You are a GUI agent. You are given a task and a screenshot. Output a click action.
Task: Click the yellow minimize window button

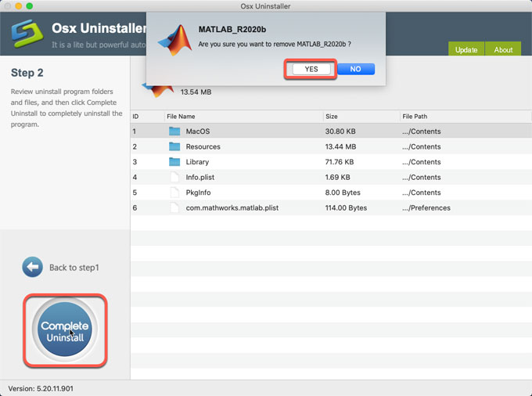[19, 6]
